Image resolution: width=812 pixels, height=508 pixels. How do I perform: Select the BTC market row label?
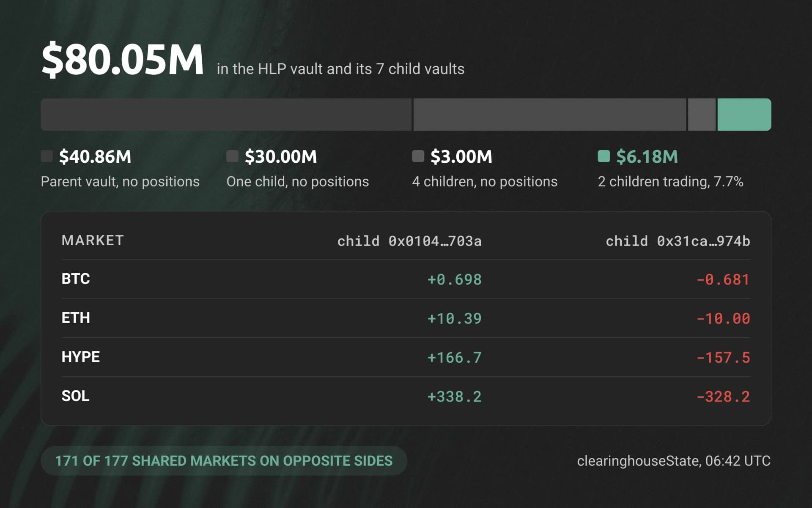point(76,279)
